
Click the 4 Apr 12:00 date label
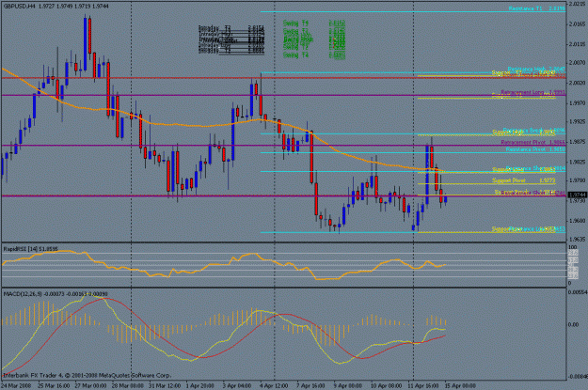click(x=274, y=385)
